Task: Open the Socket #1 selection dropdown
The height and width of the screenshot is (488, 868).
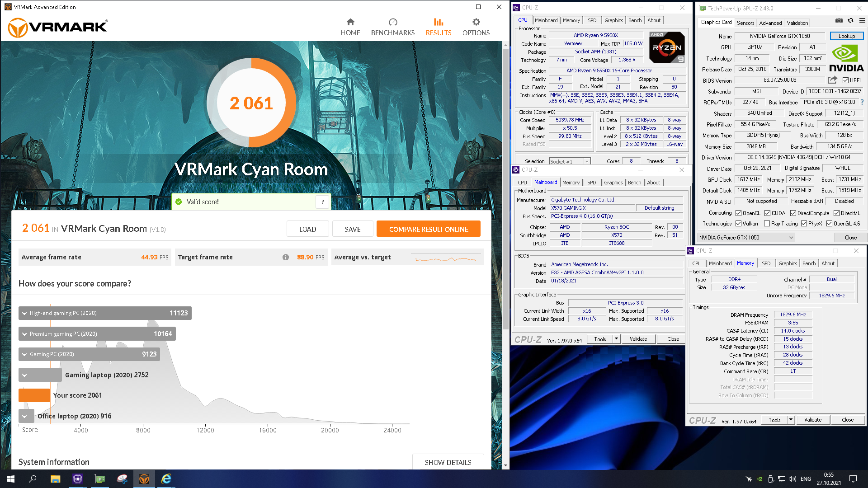Action: coord(570,161)
